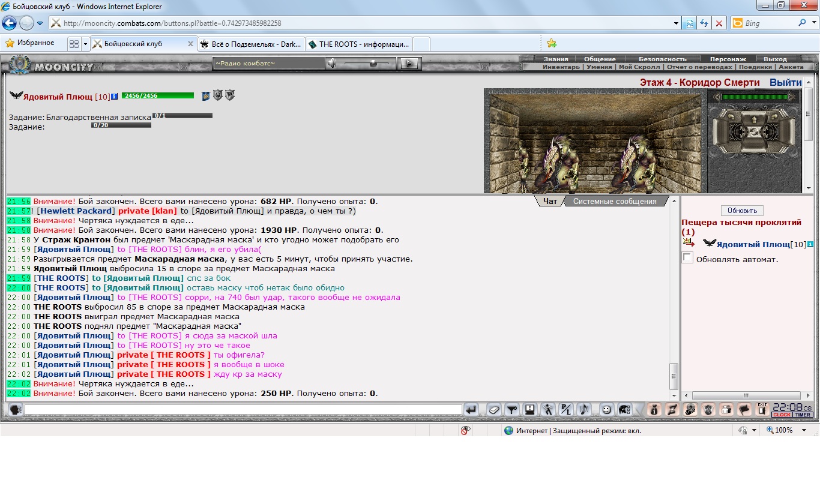820x504 pixels.
Task: Open Мой Скролл submenu link
Action: click(639, 67)
